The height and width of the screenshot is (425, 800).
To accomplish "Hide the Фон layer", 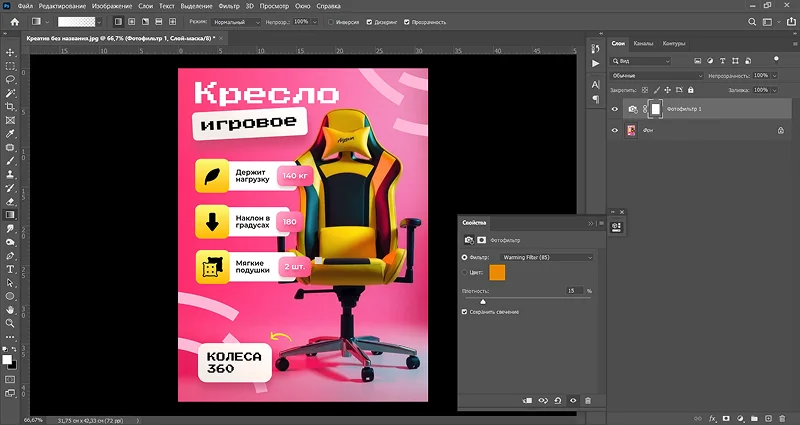I will tap(615, 130).
